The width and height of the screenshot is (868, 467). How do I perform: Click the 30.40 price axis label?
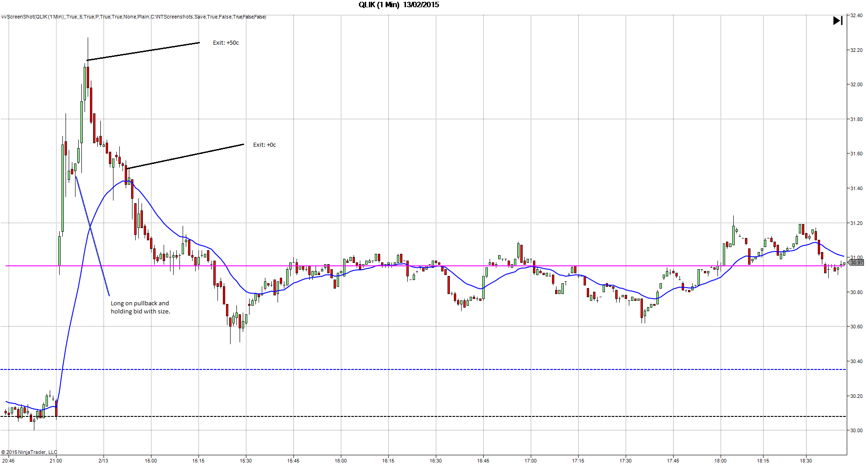pos(856,361)
